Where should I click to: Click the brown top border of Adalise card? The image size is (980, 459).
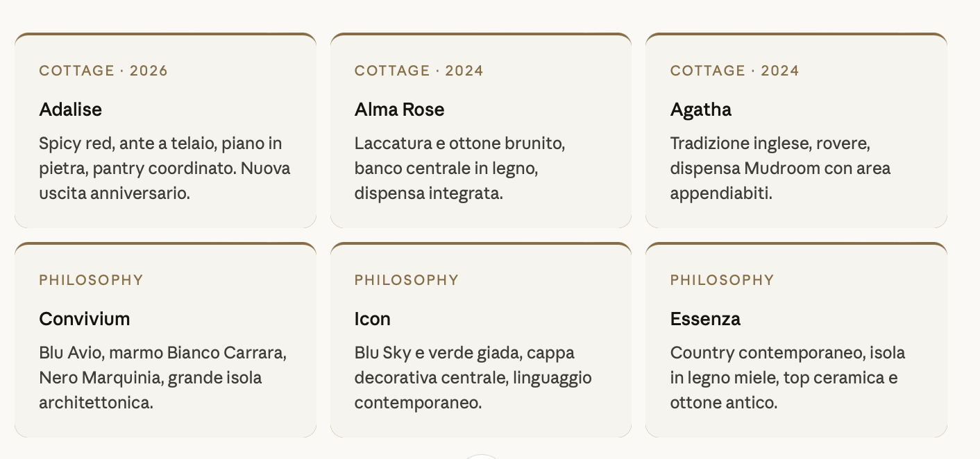pos(165,34)
